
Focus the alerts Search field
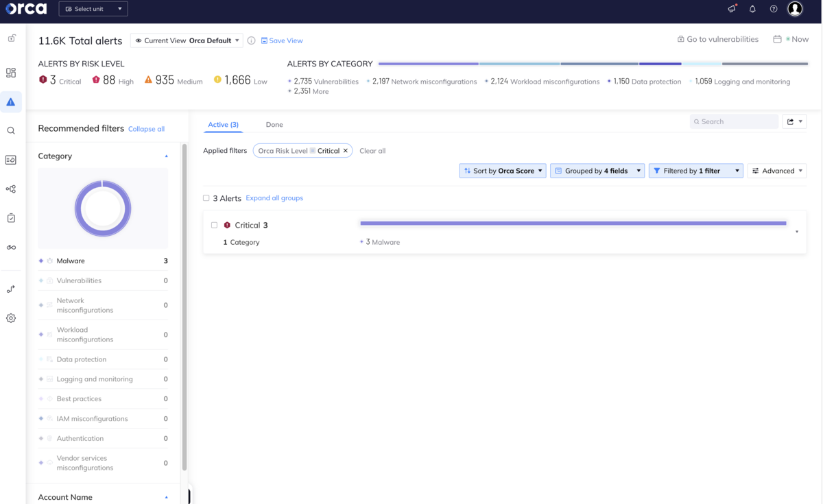pos(734,121)
